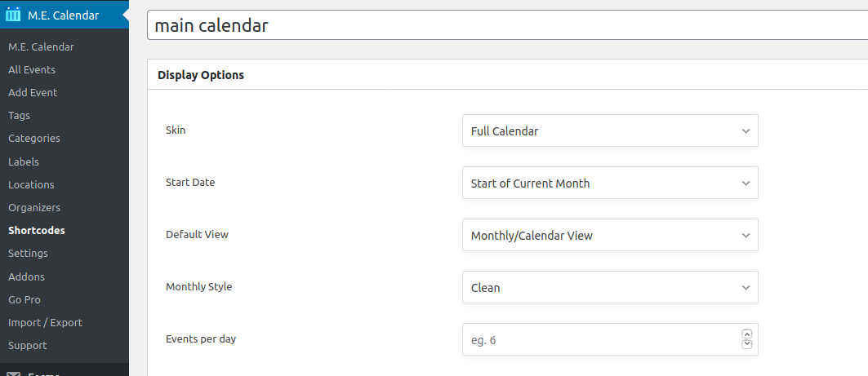Click the shortcode title field 'main calendar'
868x376 pixels.
point(508,25)
